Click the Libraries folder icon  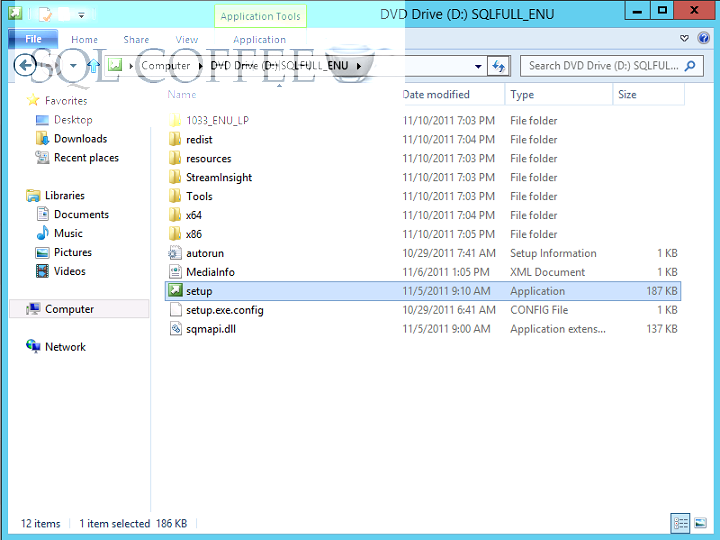click(x=33, y=196)
